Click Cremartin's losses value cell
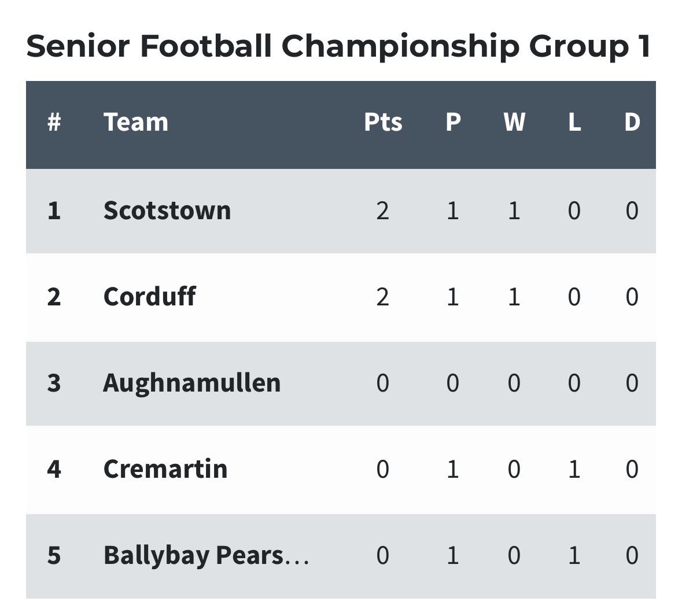Screen dimensions: 682x616 [574, 469]
